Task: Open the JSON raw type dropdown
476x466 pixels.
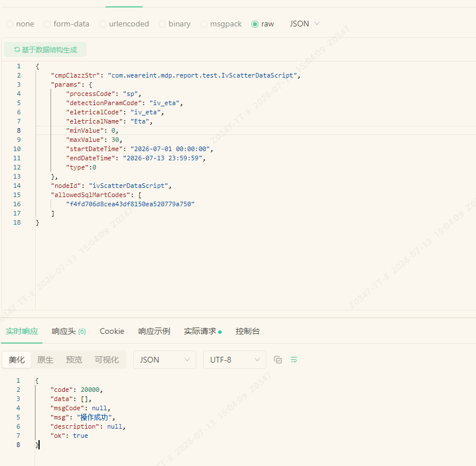Action: tap(304, 24)
